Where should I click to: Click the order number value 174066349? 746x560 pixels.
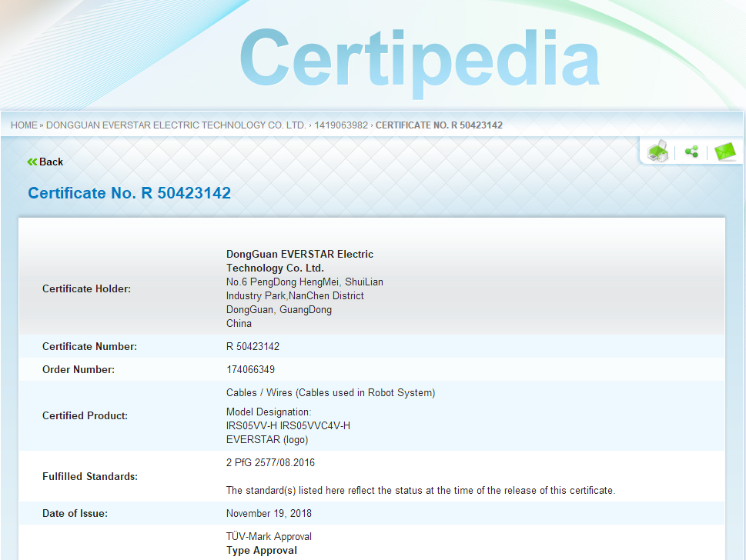pos(250,369)
